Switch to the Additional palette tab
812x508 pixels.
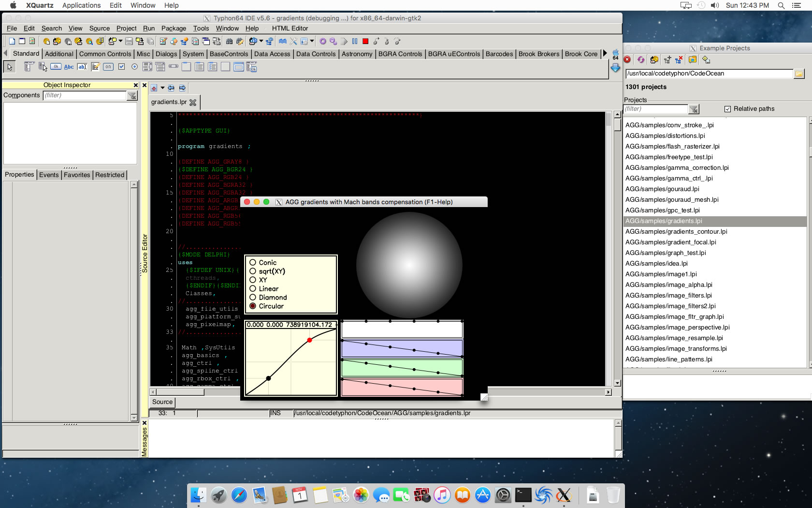(x=59, y=54)
